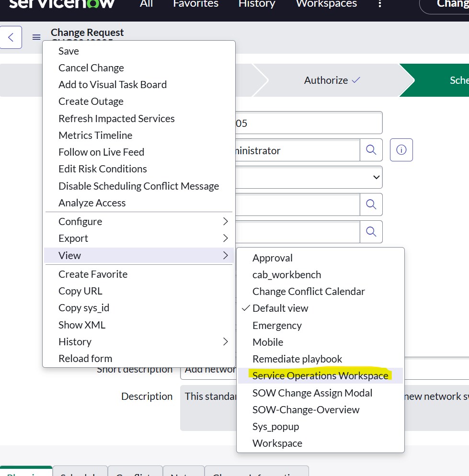
Task: Click the Description text area
Action: [324, 408]
